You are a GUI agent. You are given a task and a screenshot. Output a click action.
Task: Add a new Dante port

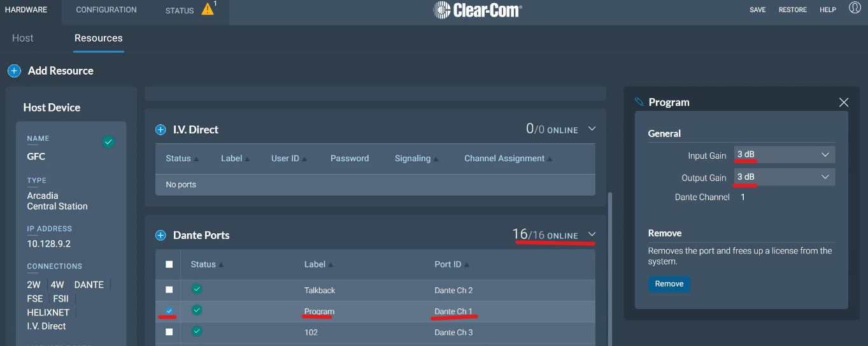coord(160,236)
